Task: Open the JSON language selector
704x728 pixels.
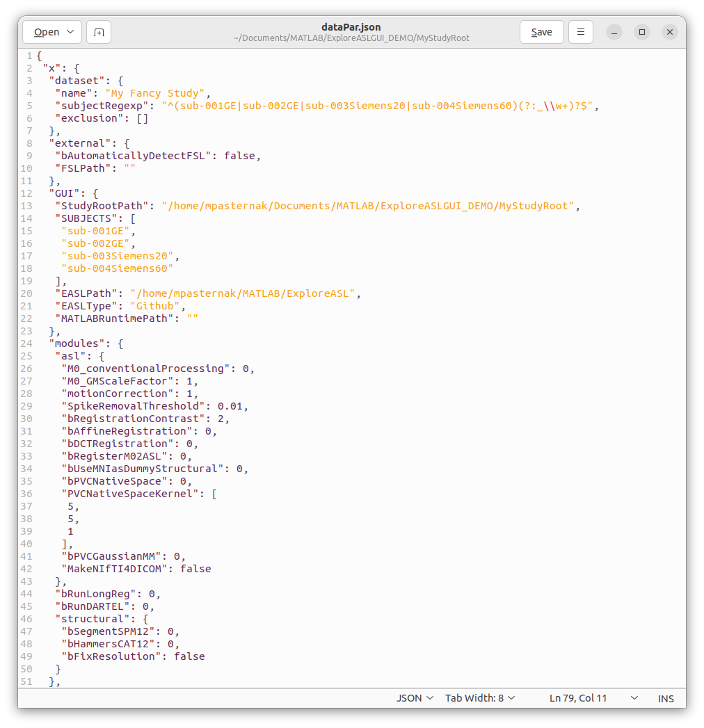Action: coord(414,698)
